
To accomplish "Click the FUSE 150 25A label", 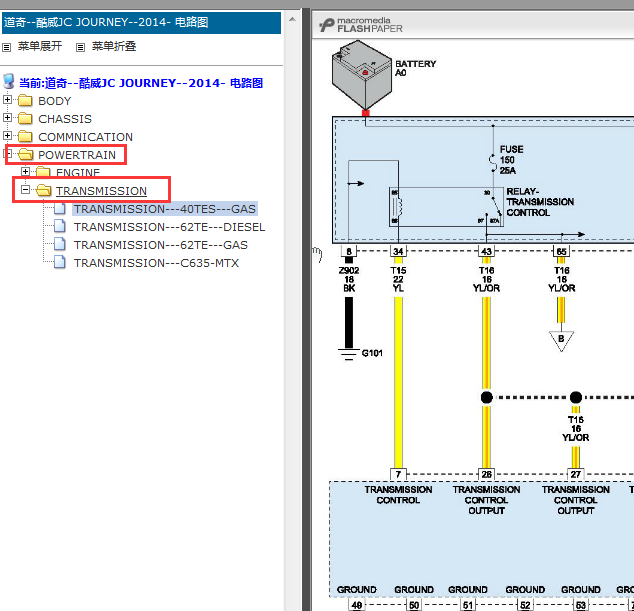I will (x=511, y=160).
